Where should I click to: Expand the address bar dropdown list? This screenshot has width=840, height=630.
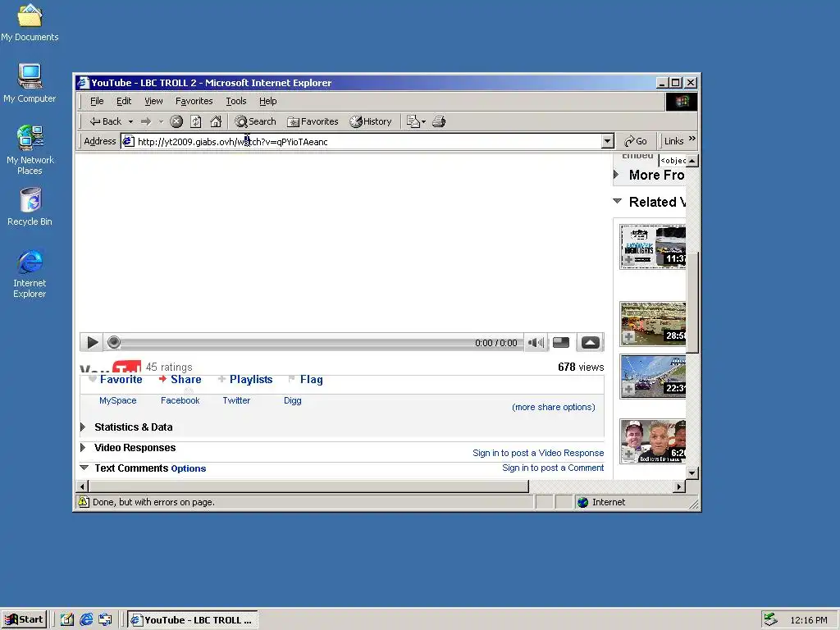[x=607, y=141]
